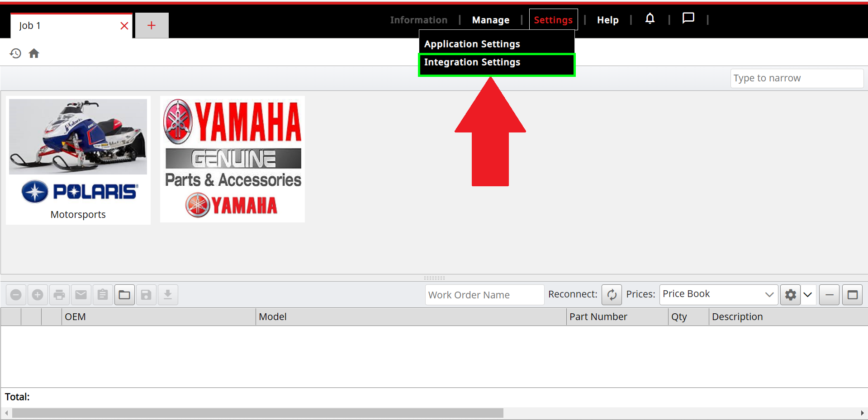Viewport: 868px width, 420px height.
Task: Click the scrollbar right arrow
Action: 862,413
